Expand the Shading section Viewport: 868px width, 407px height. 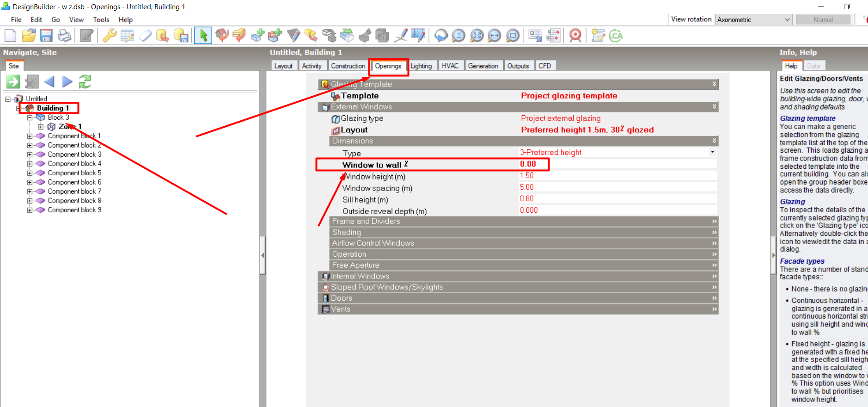524,232
